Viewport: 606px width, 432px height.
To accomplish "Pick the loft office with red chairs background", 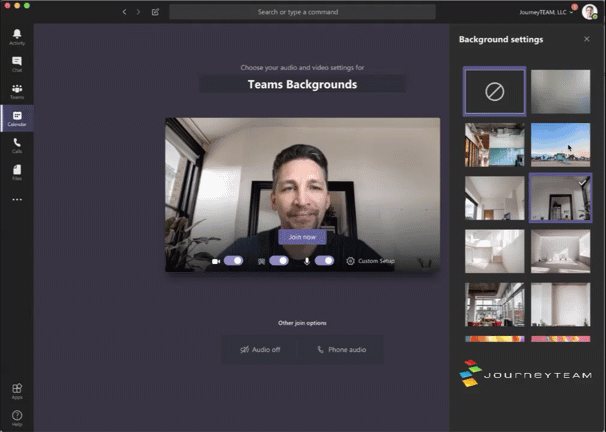I will point(494,304).
